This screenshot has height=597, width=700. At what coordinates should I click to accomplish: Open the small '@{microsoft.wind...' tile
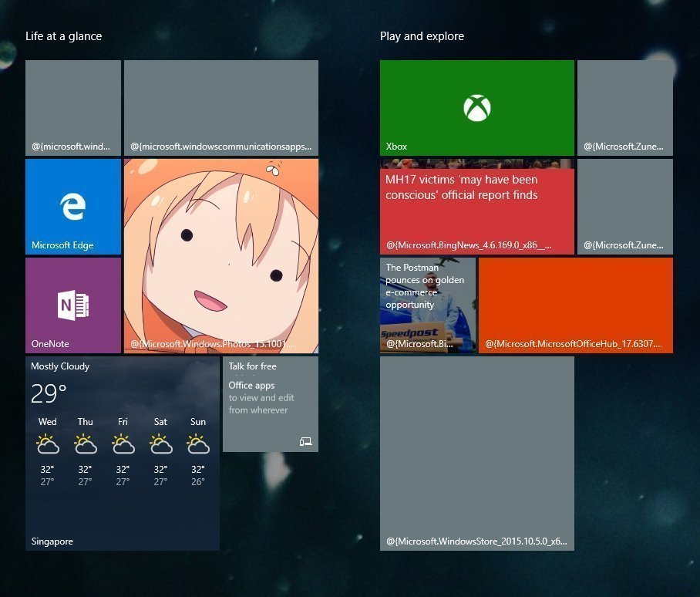tap(73, 108)
